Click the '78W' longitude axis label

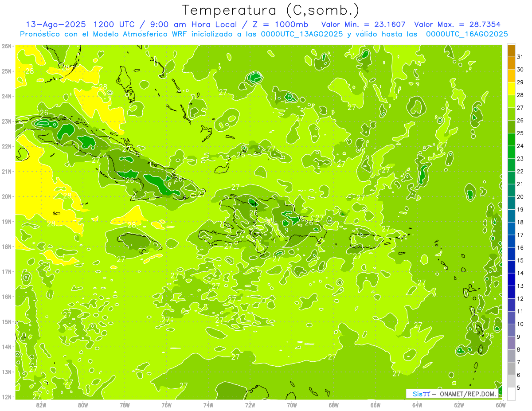point(125,405)
